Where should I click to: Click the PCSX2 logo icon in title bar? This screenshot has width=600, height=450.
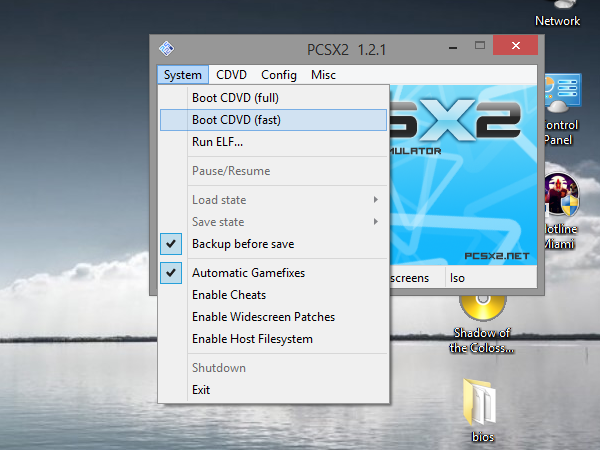click(x=166, y=49)
